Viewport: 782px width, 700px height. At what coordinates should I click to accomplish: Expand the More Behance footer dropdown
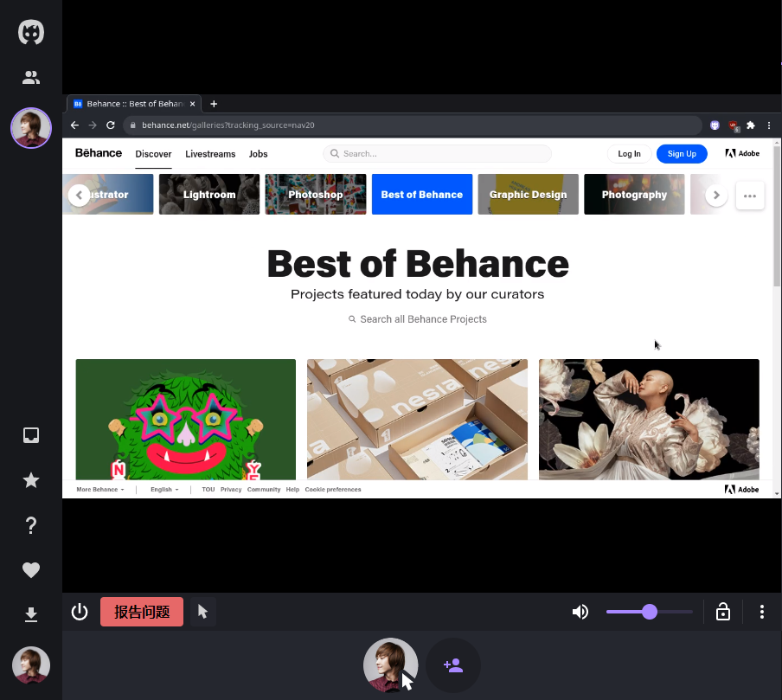point(100,490)
